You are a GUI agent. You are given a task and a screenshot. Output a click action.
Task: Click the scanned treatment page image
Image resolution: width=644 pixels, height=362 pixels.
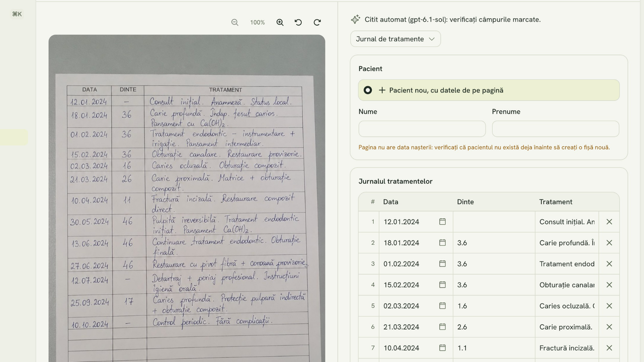pyautogui.click(x=187, y=199)
